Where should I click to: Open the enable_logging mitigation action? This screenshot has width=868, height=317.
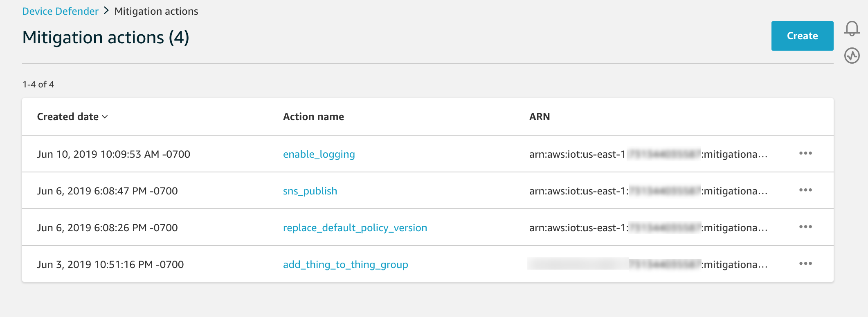click(x=319, y=154)
